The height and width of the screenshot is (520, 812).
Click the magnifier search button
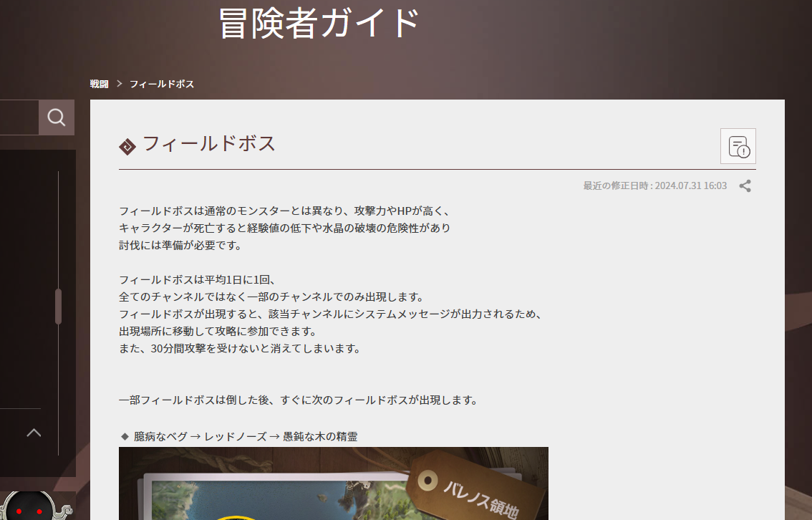57,117
